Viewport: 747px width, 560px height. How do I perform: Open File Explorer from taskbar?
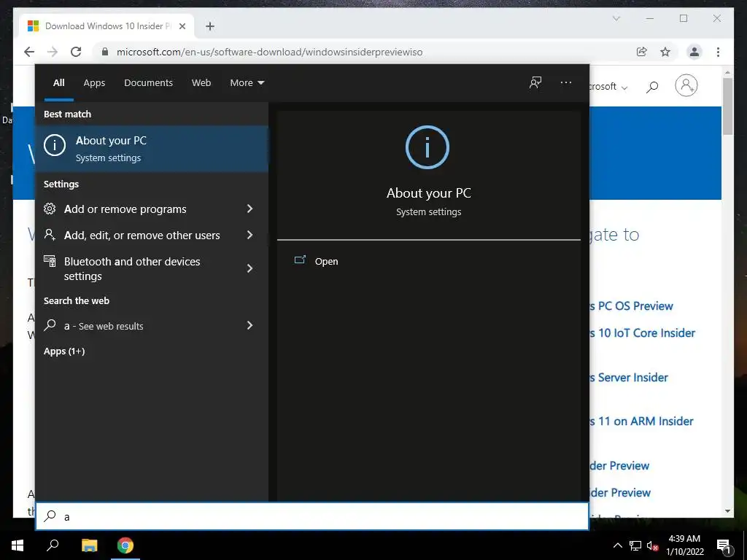[x=89, y=545]
